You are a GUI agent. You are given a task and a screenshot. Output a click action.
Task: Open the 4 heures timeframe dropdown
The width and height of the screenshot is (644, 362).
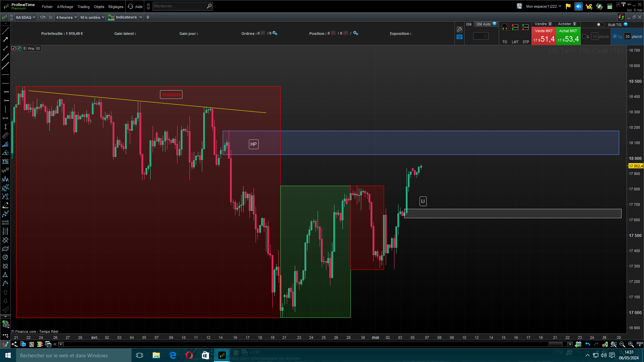click(x=66, y=17)
